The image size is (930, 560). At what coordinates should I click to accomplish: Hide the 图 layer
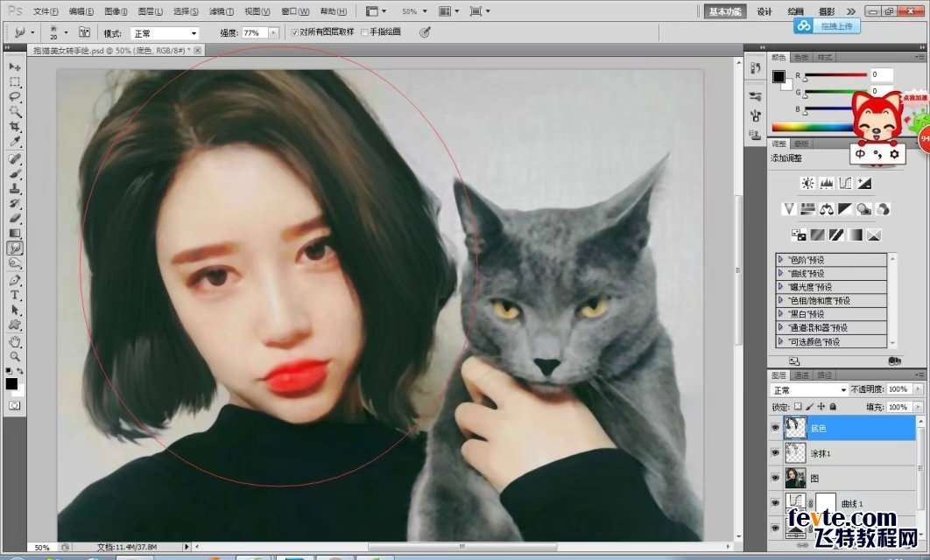(x=775, y=478)
